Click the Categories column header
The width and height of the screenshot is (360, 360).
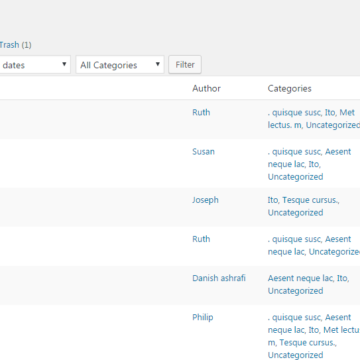[x=289, y=89]
